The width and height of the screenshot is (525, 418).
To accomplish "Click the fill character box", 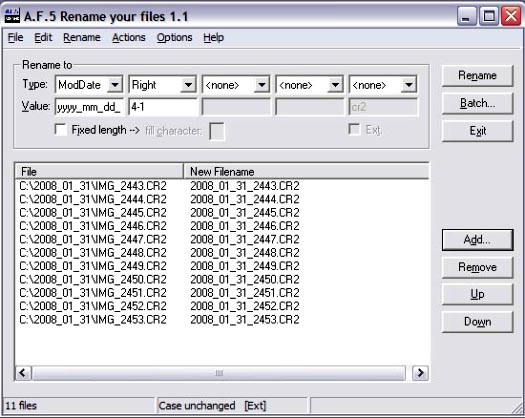I will pos(217,131).
